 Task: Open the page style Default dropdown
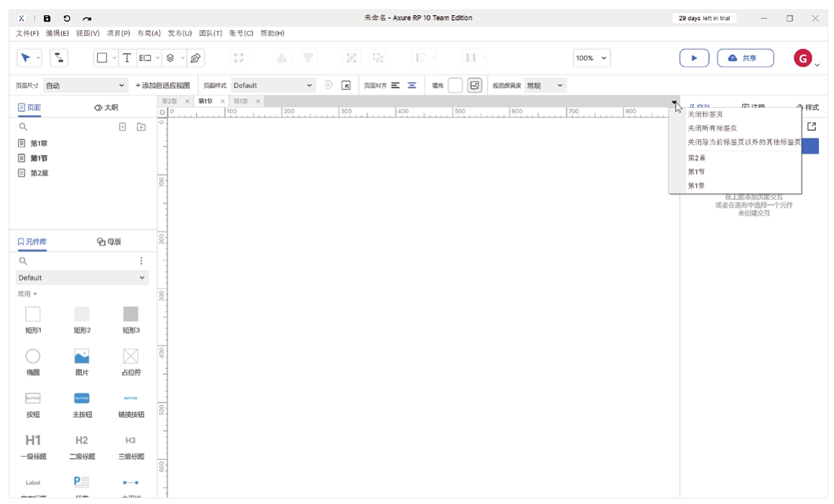tap(272, 85)
